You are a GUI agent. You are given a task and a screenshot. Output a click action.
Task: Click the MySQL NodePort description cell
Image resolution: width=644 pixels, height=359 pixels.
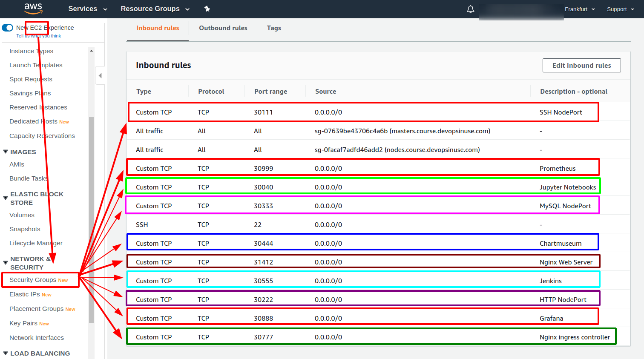(x=565, y=206)
